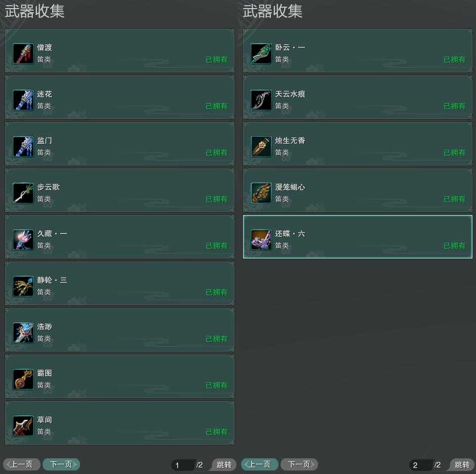Open the 天云水痕 weapon entry
Viewport: 476px width, 474px height.
click(358, 97)
